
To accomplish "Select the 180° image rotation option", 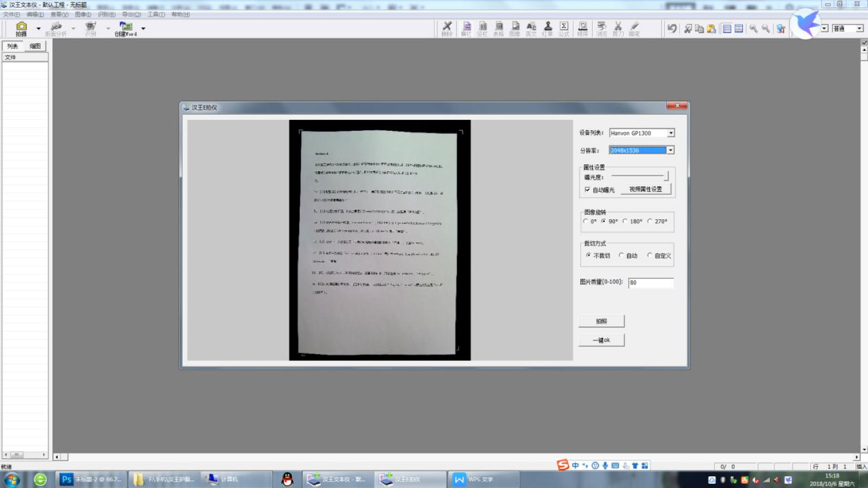I will [625, 221].
